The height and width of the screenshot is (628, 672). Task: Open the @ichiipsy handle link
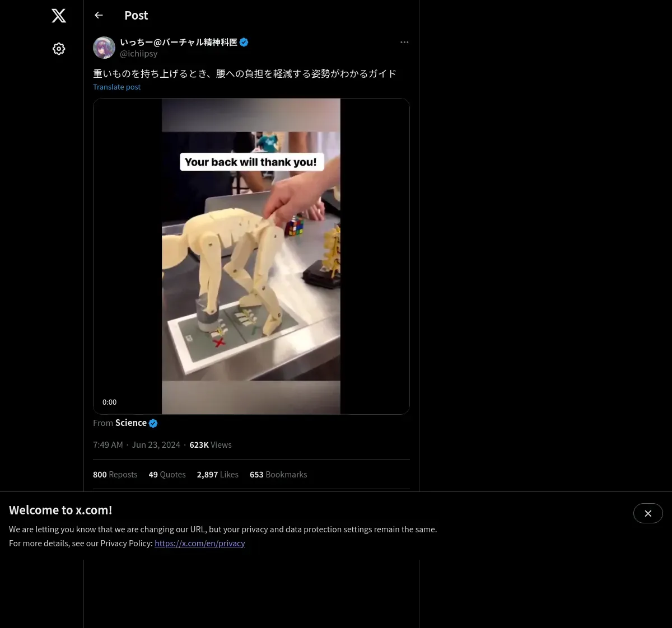[x=139, y=54]
